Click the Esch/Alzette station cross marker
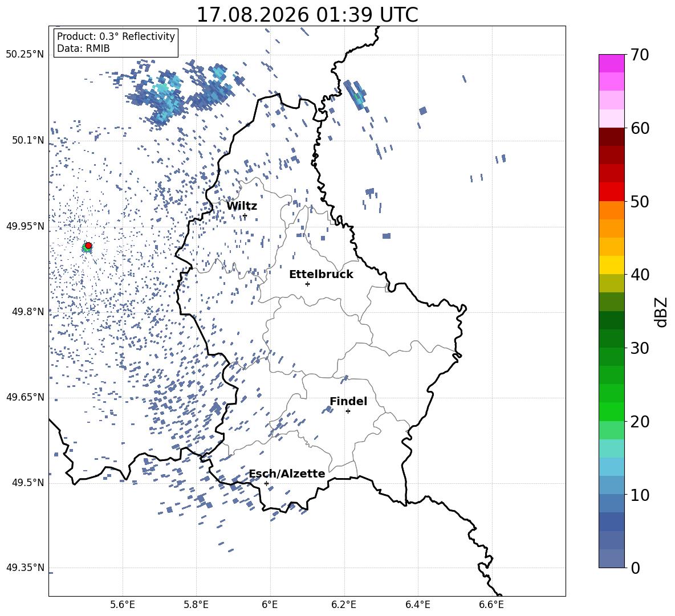Image resolution: width=675 pixels, height=616 pixels. [x=266, y=483]
